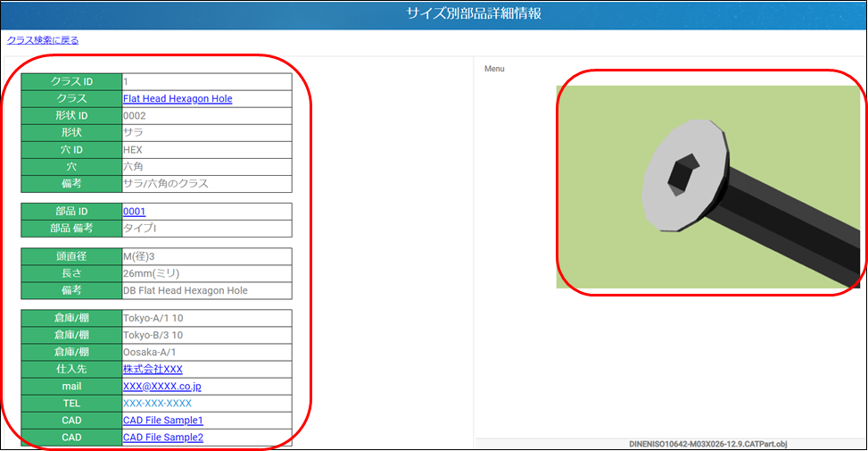This screenshot has width=868, height=451.
Task: Click the 頭直径 header cell
Action: coord(71,256)
